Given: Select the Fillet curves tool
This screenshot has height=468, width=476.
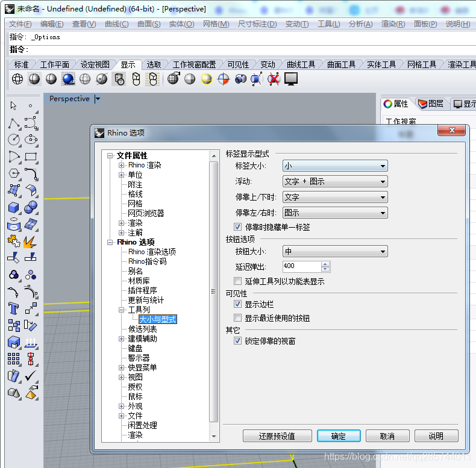Looking at the screenshot, I should click(x=31, y=173).
